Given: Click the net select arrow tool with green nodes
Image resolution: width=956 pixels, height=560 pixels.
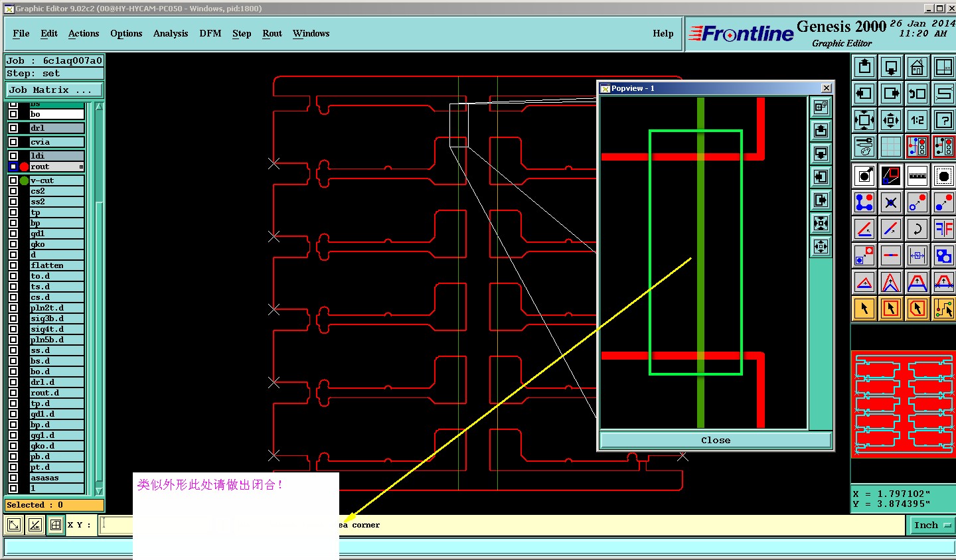Looking at the screenshot, I should coord(943,309).
